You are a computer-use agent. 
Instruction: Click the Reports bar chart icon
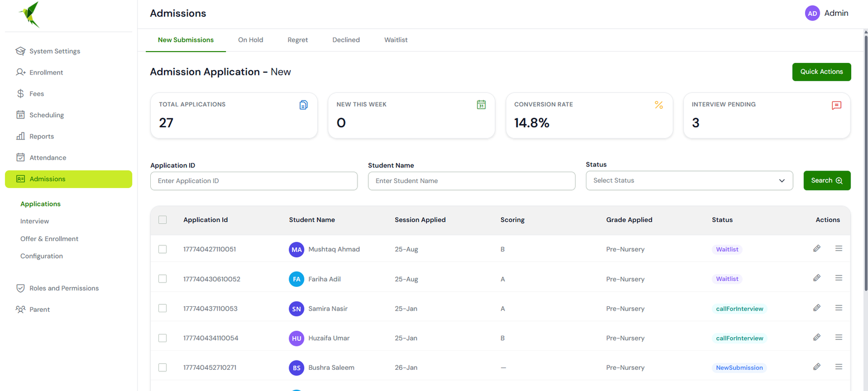pos(21,136)
